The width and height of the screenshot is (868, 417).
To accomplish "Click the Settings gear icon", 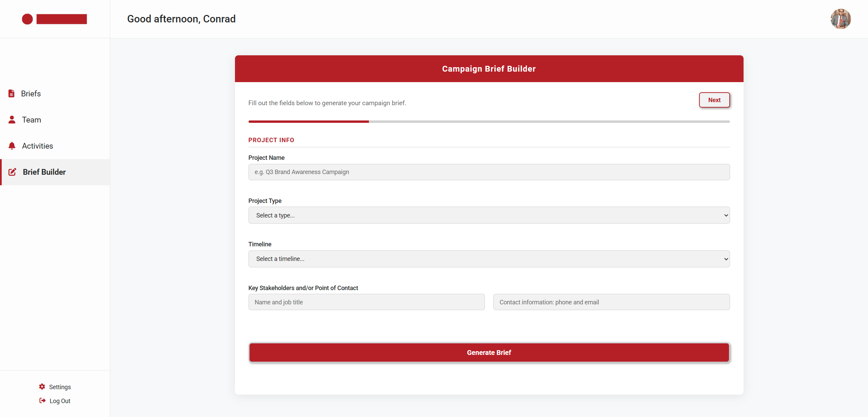I will click(x=42, y=386).
